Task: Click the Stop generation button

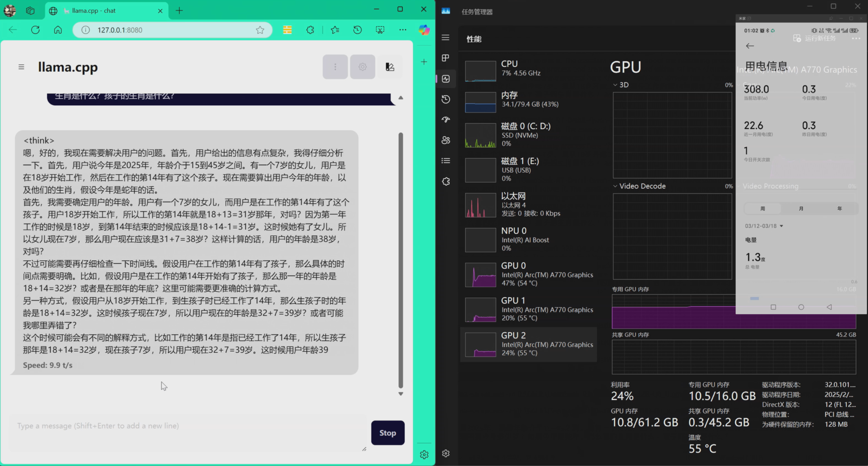Action: [x=387, y=433]
